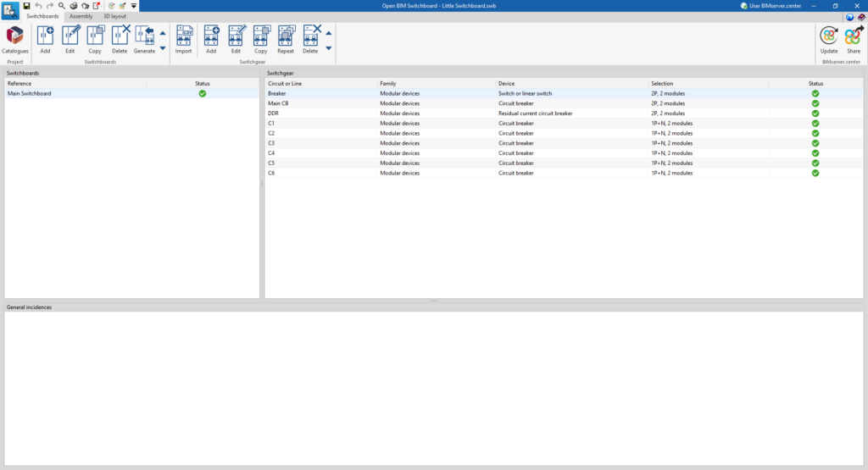Click the Main Switchboard green status check

203,93
